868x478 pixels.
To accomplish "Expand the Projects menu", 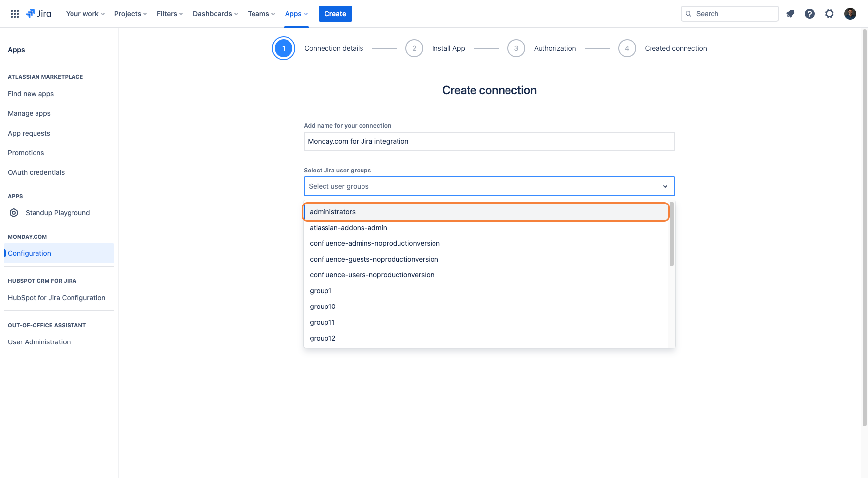I will [x=131, y=14].
